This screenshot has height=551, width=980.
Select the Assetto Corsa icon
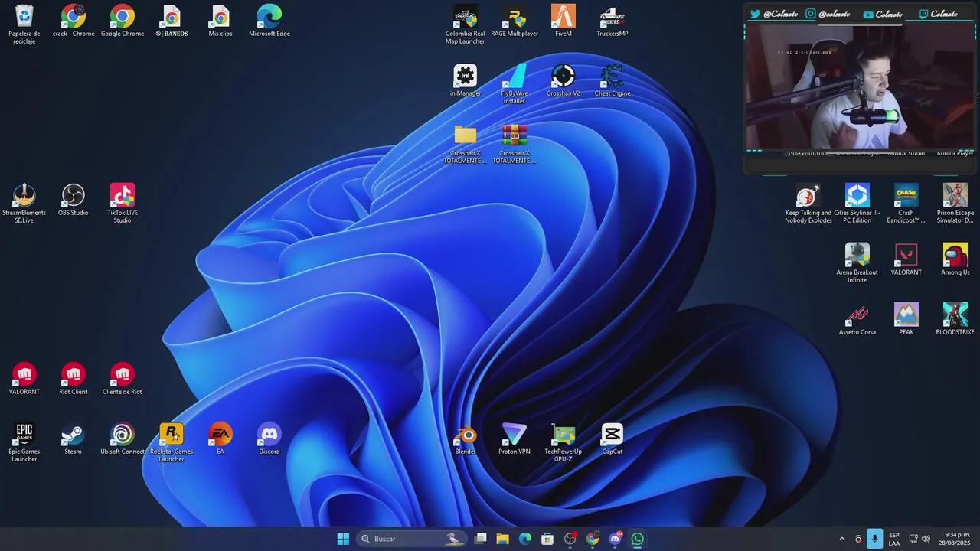(x=857, y=319)
